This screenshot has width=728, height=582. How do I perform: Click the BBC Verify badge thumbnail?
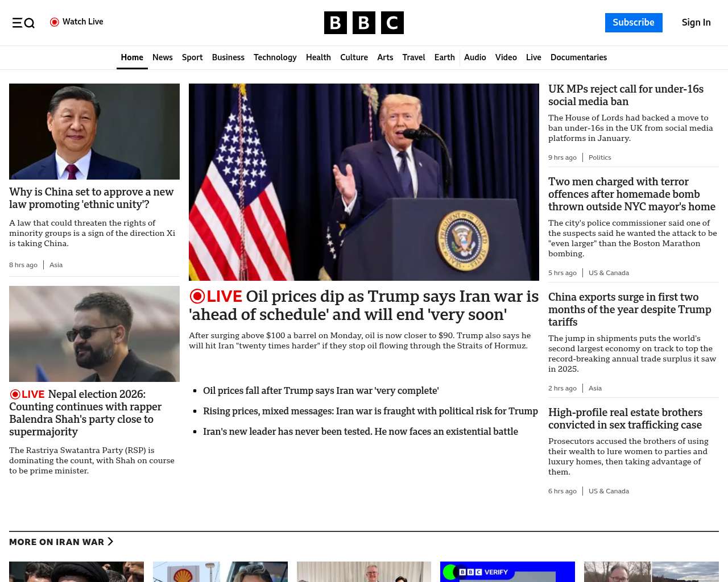coord(483,572)
